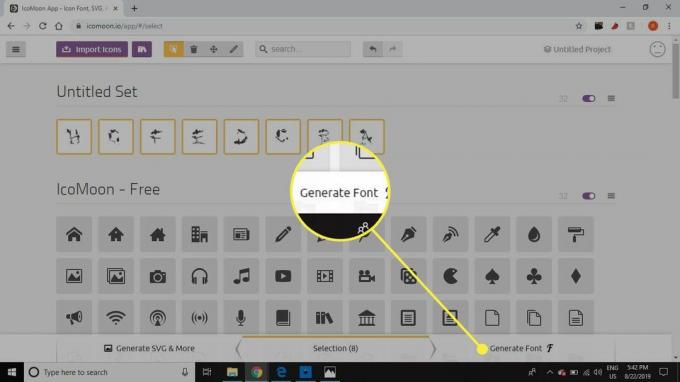Select the clubs suit icon
Viewport: 680px width, 382px height.
pyautogui.click(x=534, y=276)
